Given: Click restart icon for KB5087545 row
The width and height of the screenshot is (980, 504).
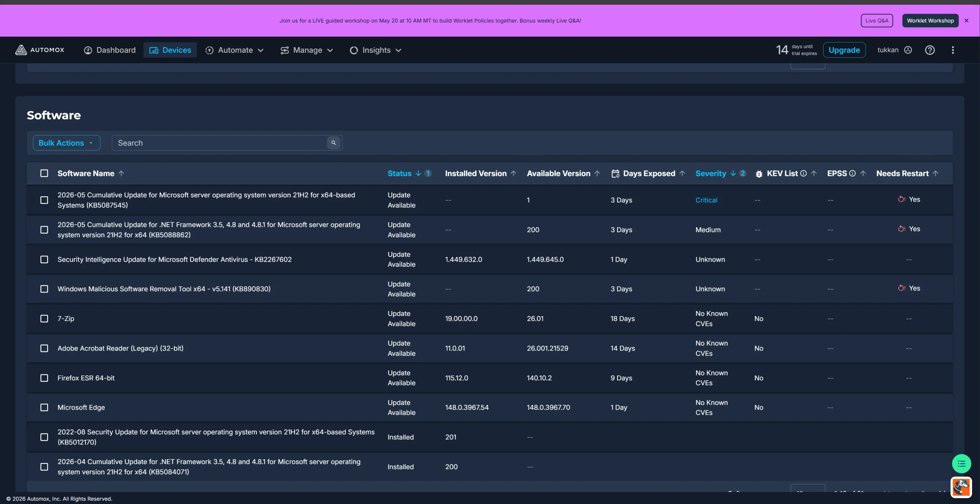Looking at the screenshot, I should (x=902, y=199).
